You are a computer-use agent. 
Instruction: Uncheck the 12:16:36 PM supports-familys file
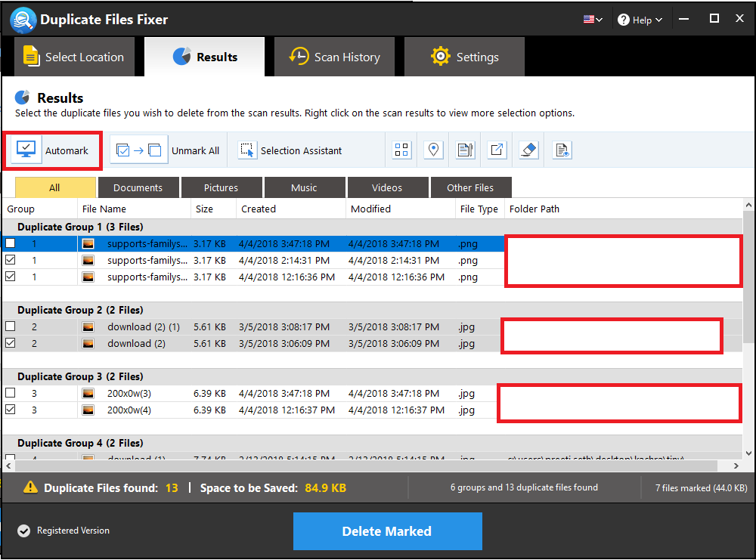pyautogui.click(x=10, y=276)
